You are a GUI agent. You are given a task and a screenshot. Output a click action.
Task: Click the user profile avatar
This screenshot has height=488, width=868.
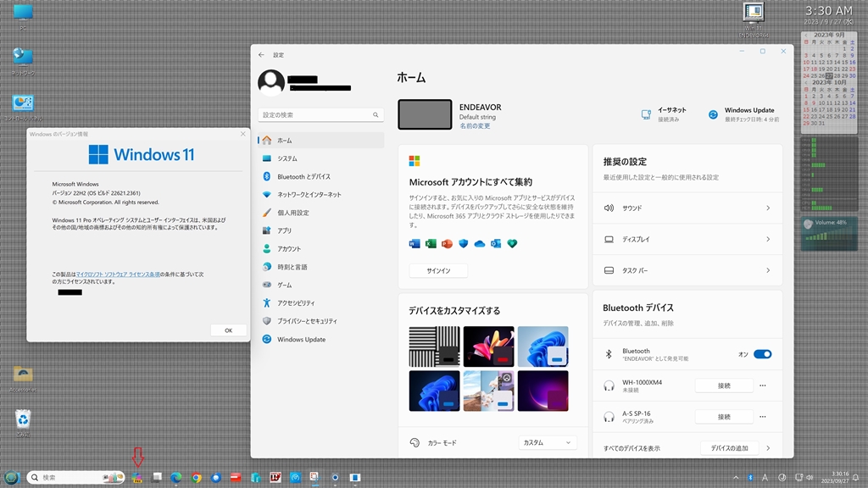pos(271,82)
